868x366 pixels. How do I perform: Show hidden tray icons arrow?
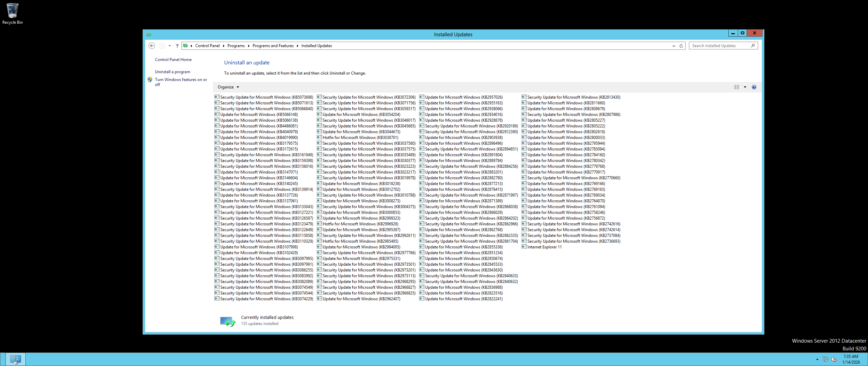(x=817, y=359)
